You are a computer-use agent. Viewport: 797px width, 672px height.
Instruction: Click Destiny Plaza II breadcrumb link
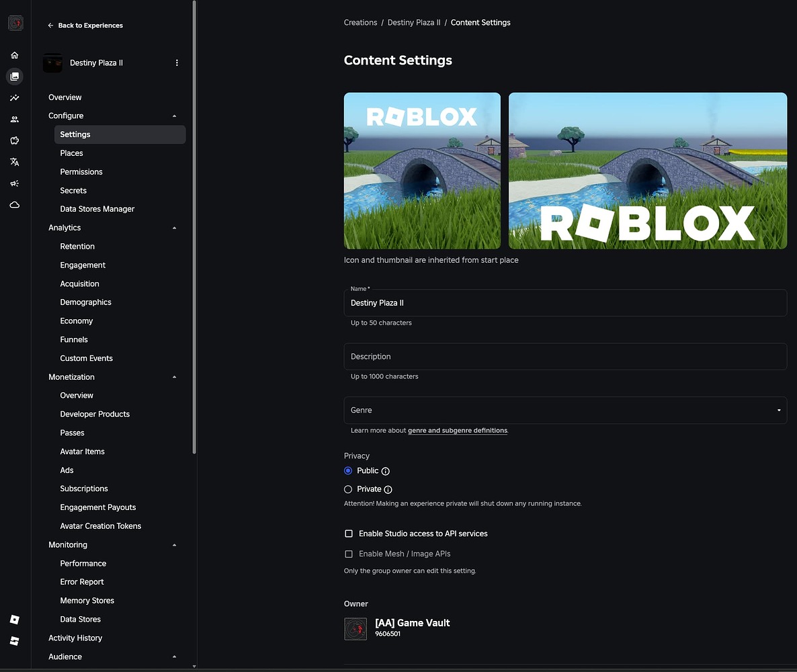click(x=414, y=22)
